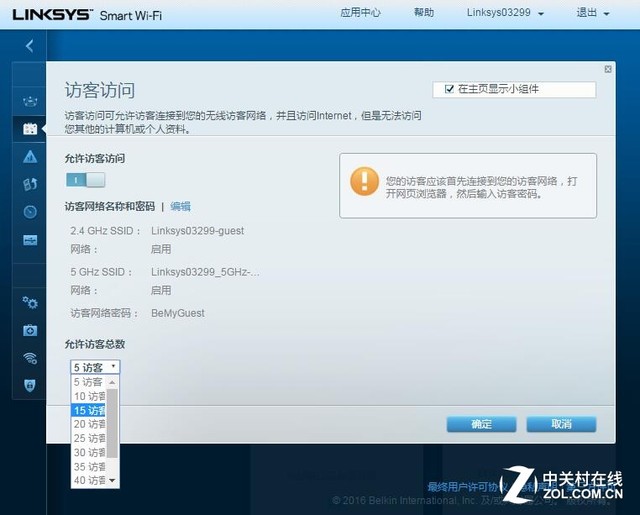Open the Media Prioritization sidebar icon
This screenshot has height=515, width=640.
tap(30, 184)
